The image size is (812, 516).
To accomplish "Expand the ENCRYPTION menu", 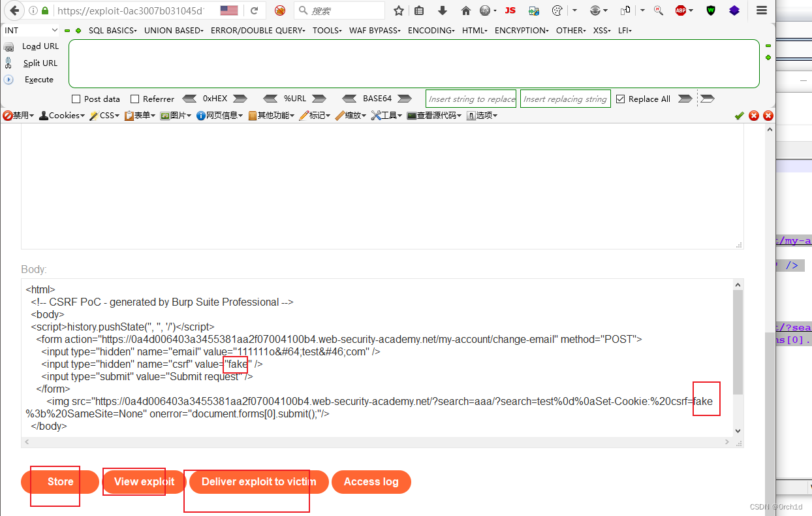I will click(x=522, y=30).
